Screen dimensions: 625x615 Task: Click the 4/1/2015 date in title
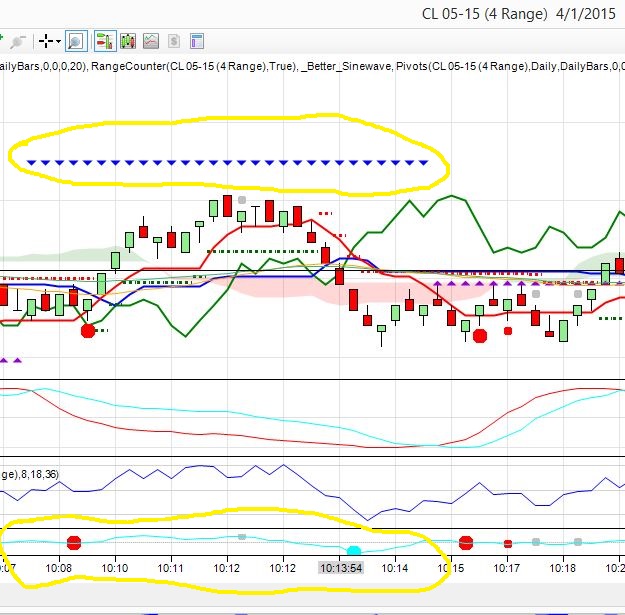click(x=586, y=14)
